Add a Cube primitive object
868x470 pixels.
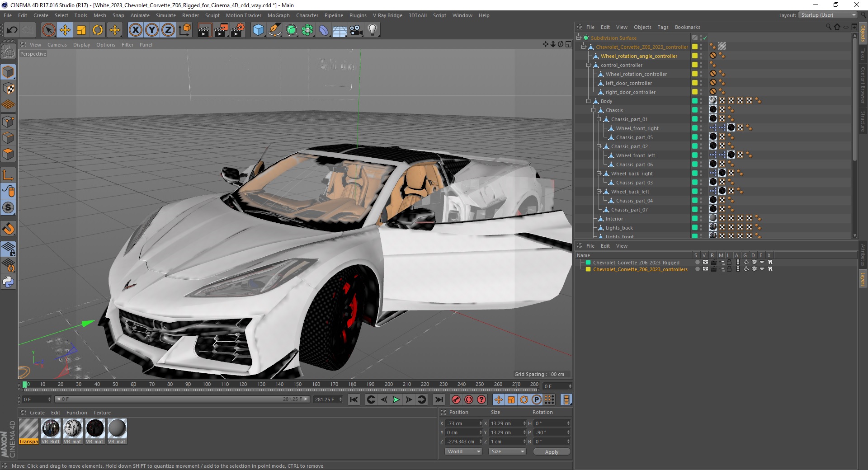coord(258,30)
